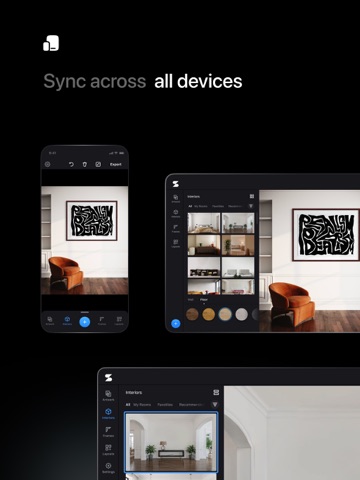Pick the light grey floor swatch
The height and width of the screenshot is (480, 360).
click(241, 314)
